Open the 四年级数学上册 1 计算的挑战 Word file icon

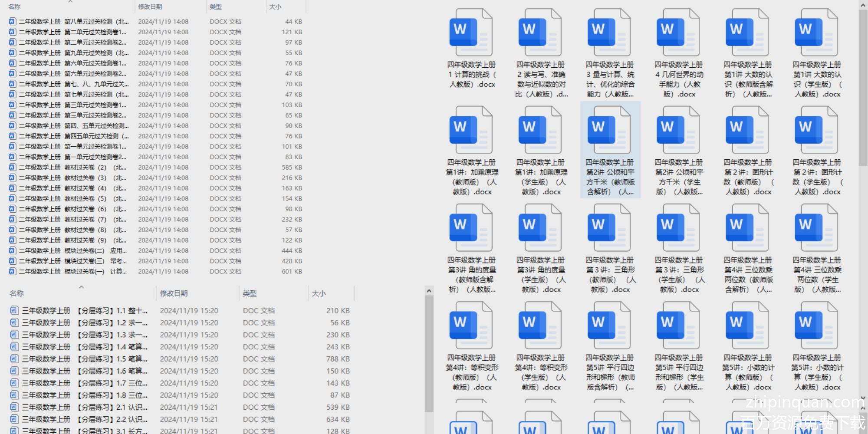(x=470, y=33)
